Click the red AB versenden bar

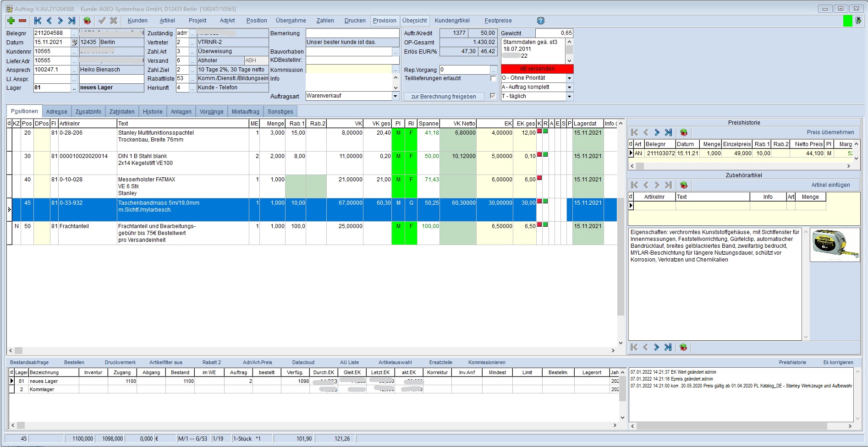[537, 69]
